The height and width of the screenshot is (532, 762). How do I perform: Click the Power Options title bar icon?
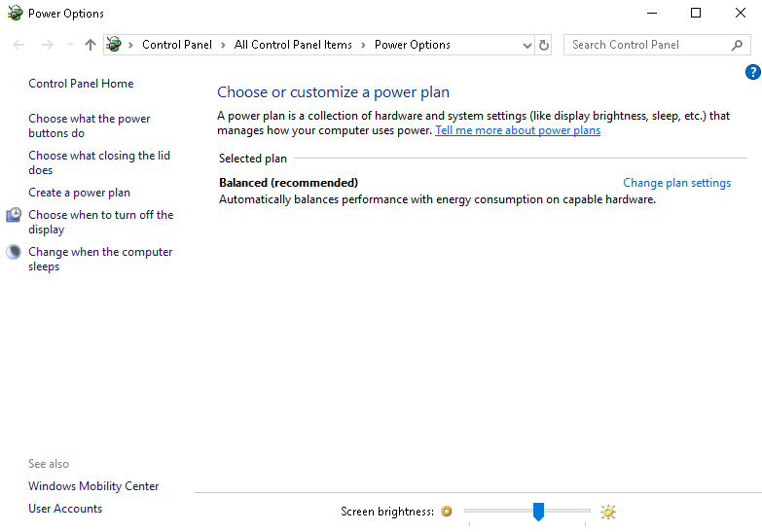coord(15,13)
